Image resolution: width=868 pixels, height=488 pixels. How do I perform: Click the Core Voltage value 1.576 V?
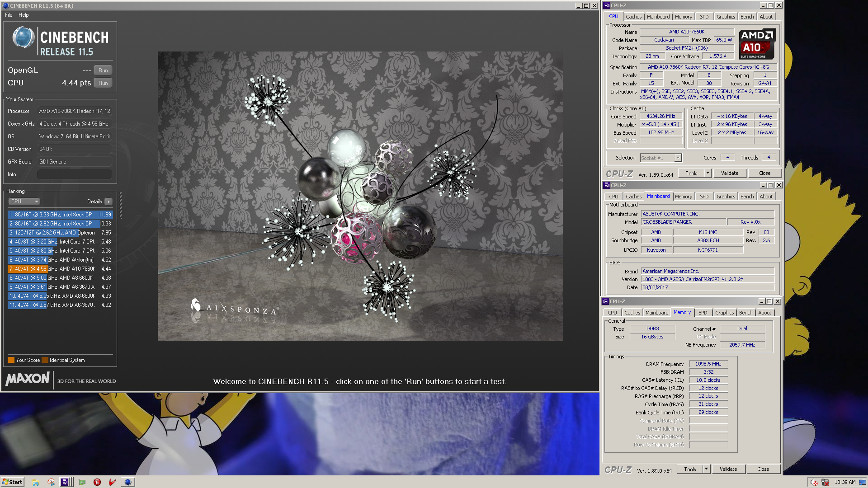[x=717, y=56]
